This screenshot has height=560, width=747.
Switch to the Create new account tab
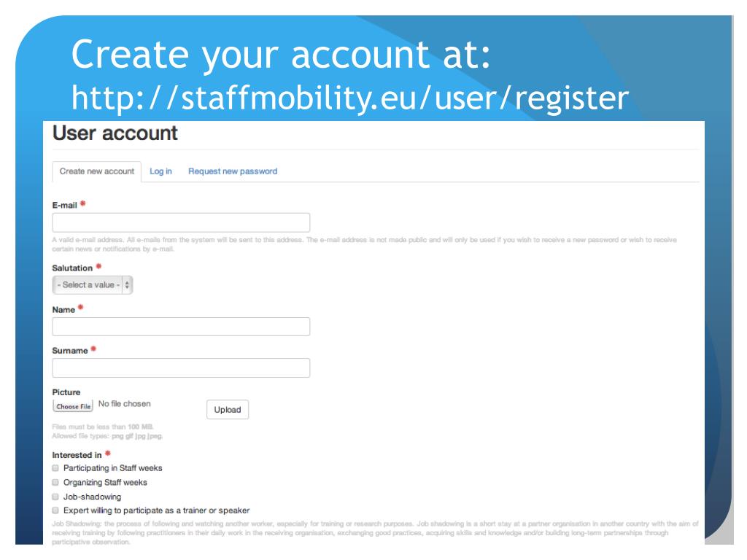click(97, 171)
